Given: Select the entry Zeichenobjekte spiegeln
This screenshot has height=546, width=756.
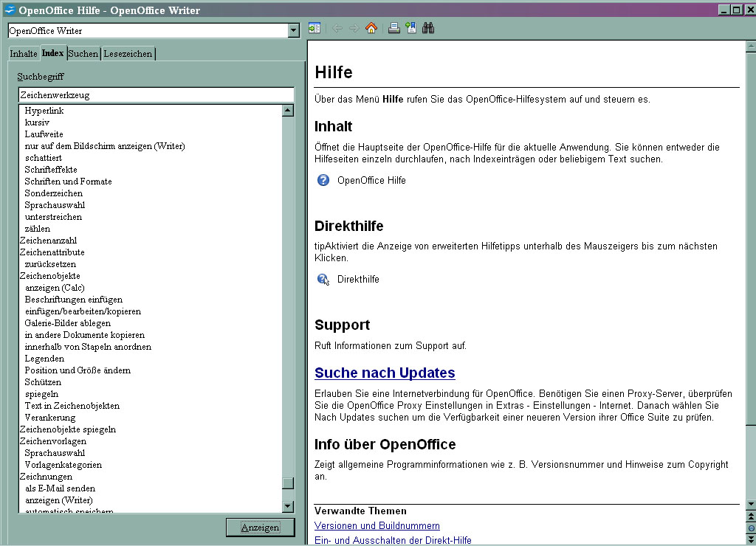Looking at the screenshot, I should pos(68,429).
